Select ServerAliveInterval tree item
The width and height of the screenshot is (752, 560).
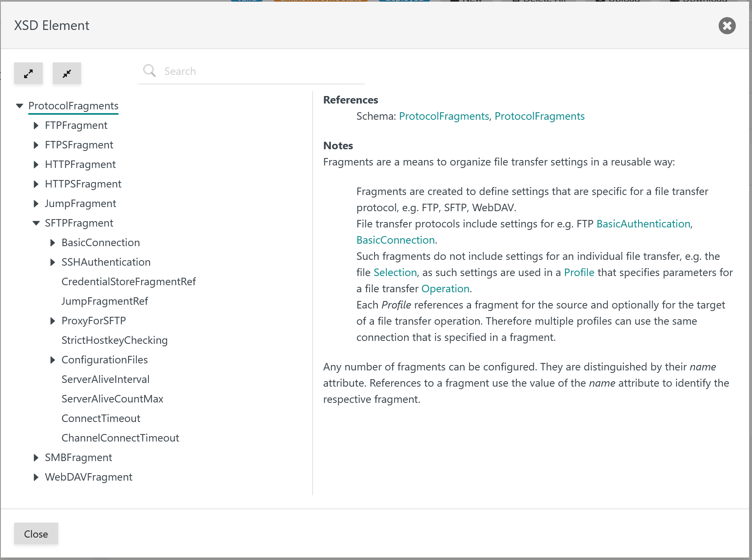click(106, 380)
